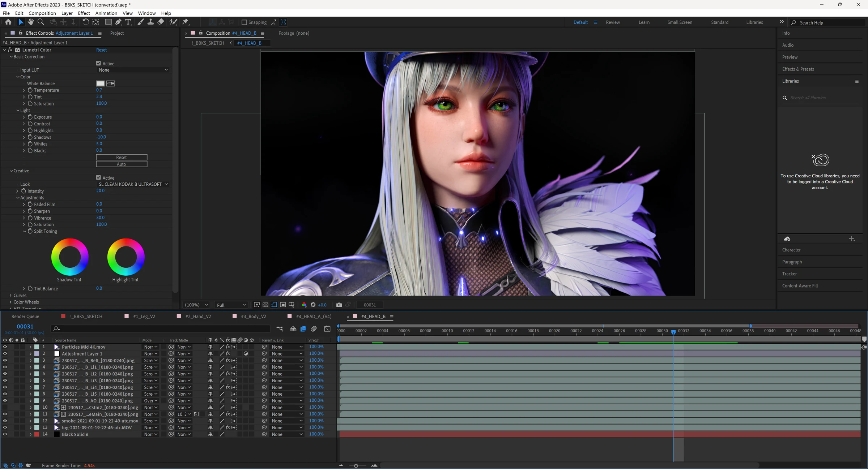
Task: Expand the Curves section
Action: click(x=10, y=295)
